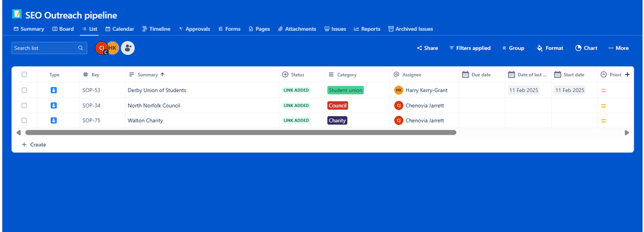Click the issue type icon for SOP-34

pyautogui.click(x=54, y=105)
